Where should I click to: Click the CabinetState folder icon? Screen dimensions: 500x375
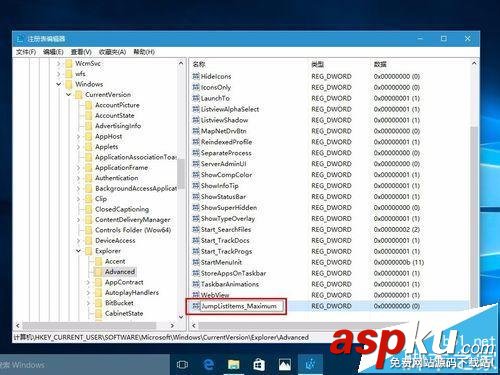[98, 313]
